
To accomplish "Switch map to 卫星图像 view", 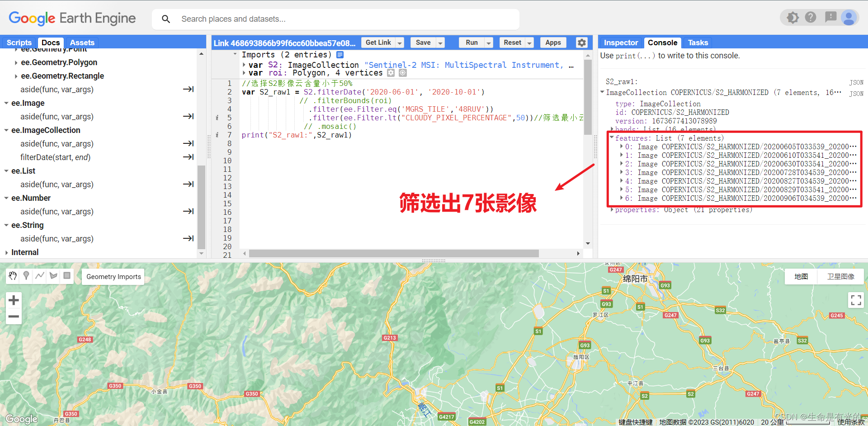I will click(x=840, y=276).
